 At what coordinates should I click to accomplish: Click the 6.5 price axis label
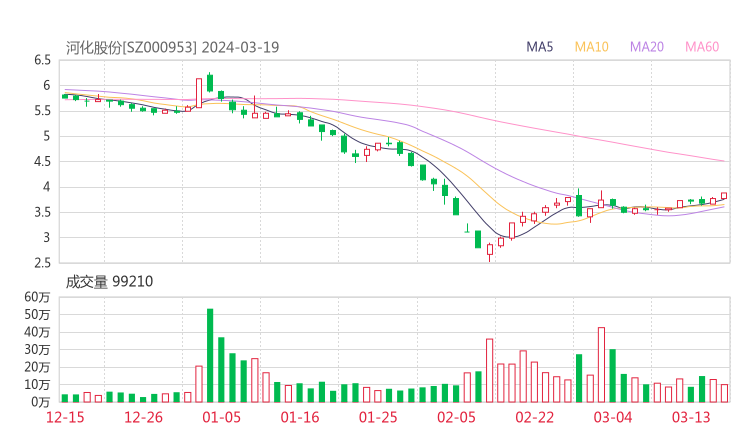click(x=42, y=60)
